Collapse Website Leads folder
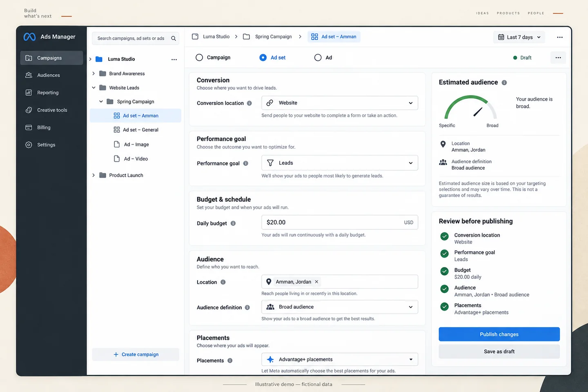 [94, 88]
